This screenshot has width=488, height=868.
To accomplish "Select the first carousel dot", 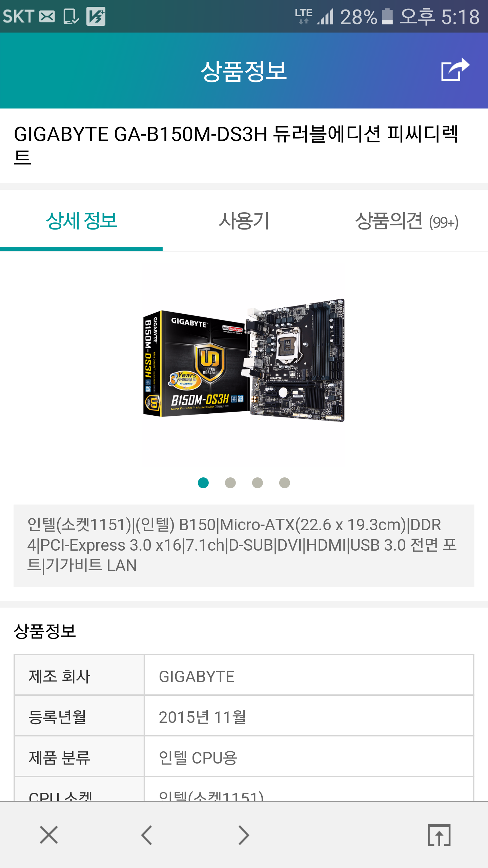I will 203,483.
